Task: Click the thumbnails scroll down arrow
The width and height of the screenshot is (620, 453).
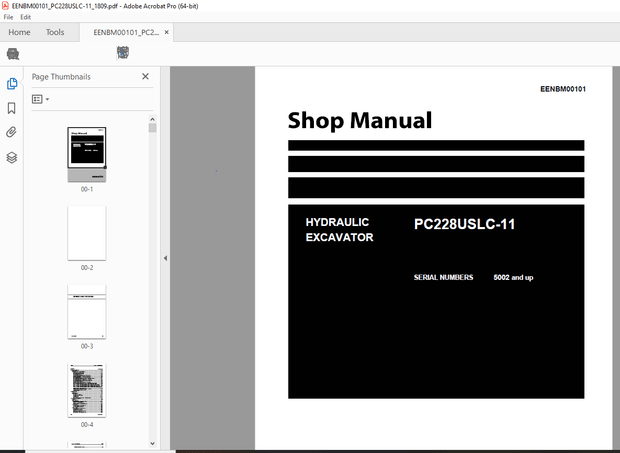Action: 153,444
